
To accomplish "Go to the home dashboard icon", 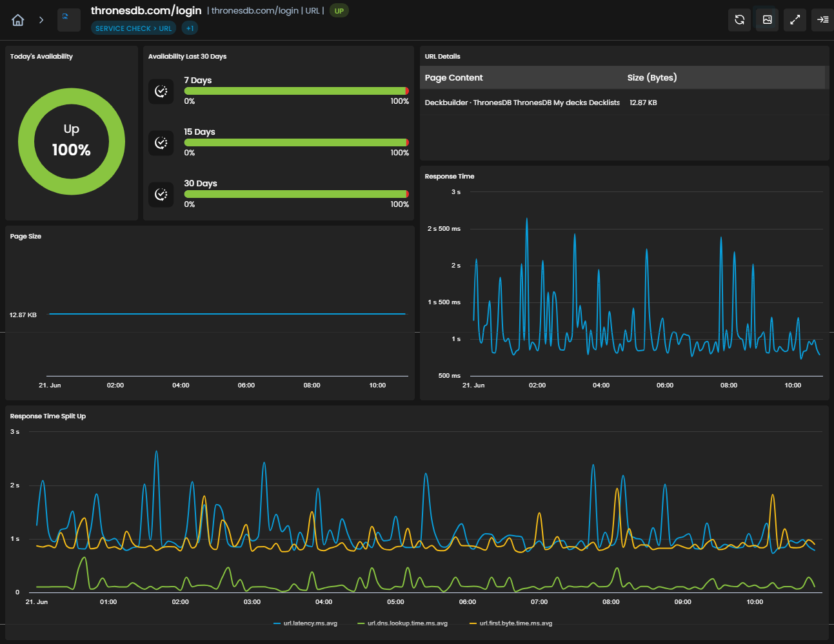I will (x=18, y=20).
